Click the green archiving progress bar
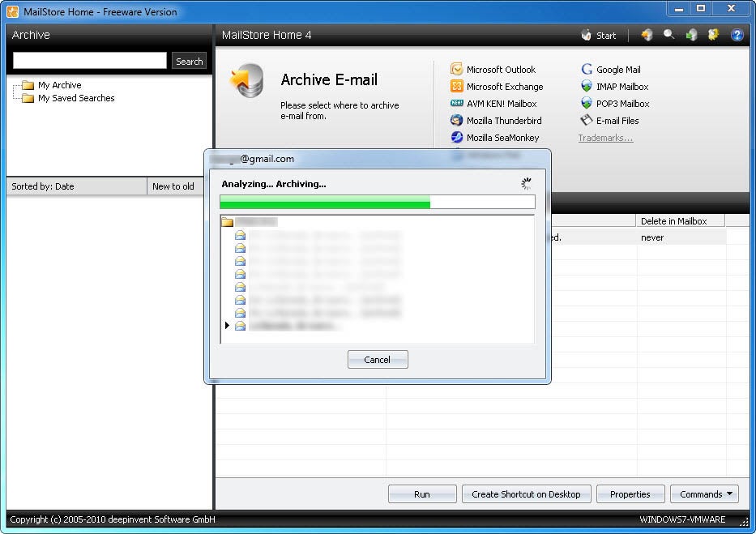Screen dimensions: 756x534 click(377, 202)
